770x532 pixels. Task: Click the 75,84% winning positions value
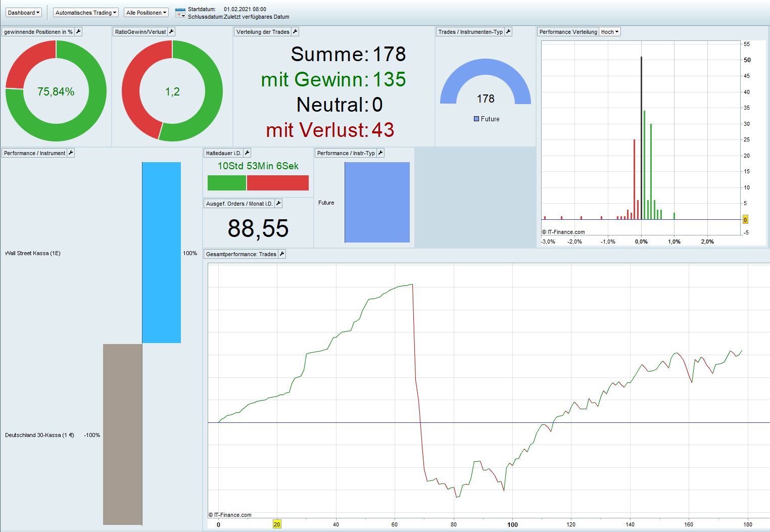point(56,91)
